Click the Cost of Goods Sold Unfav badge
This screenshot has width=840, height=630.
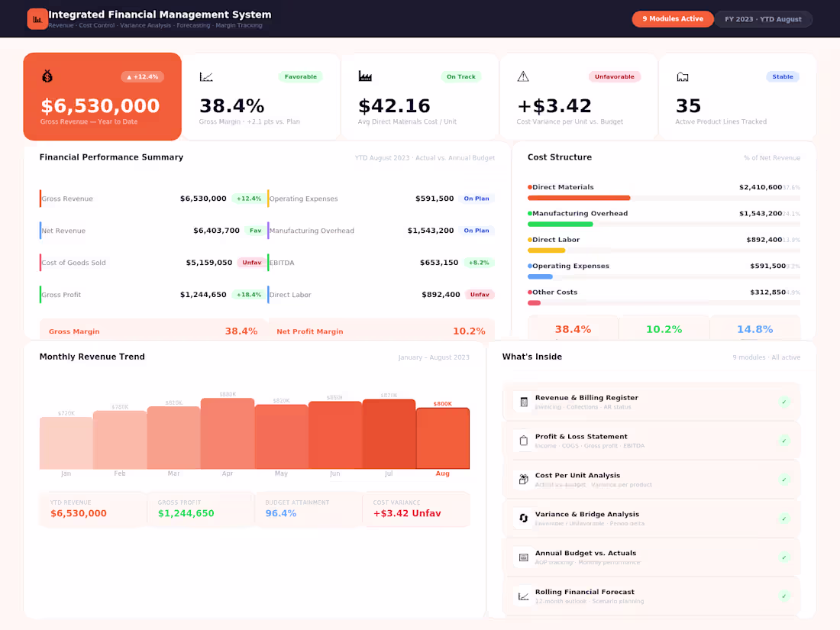[252, 263]
